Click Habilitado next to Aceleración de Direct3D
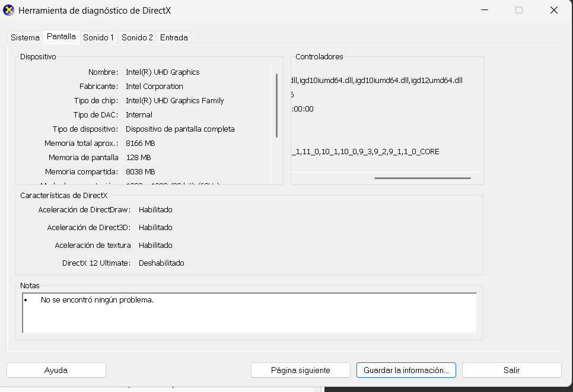 point(155,227)
